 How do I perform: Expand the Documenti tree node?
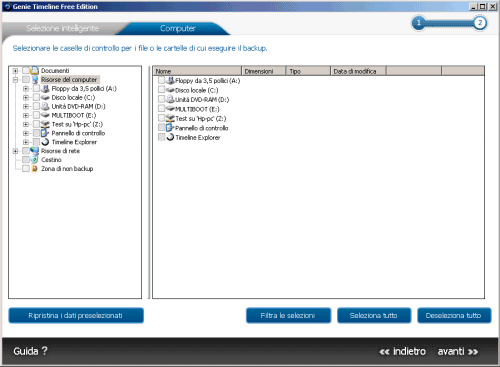coord(15,71)
